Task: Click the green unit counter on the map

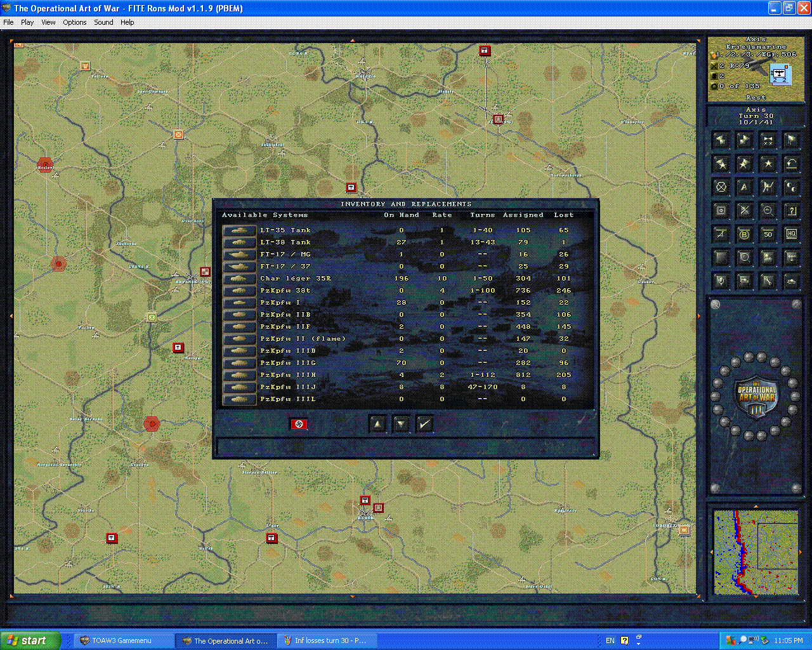Action: click(x=152, y=317)
